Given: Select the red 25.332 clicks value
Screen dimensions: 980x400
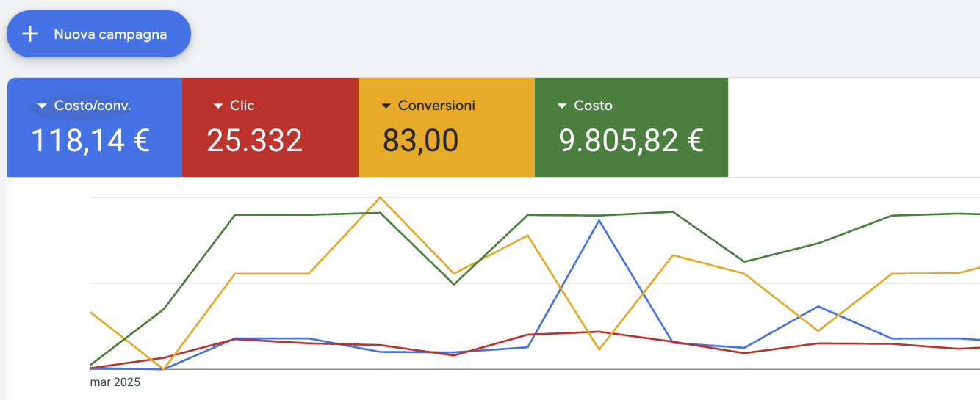Looking at the screenshot, I should coord(254,140).
